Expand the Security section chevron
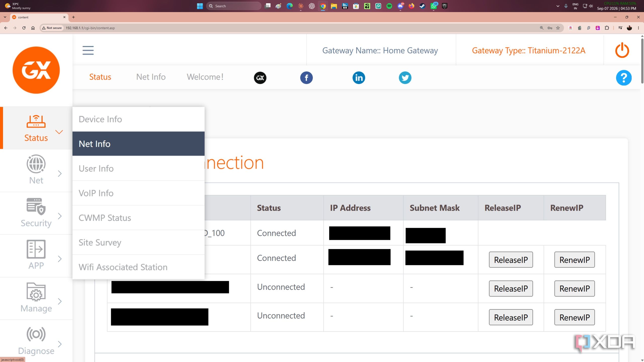Image resolution: width=644 pixels, height=362 pixels. [60, 216]
